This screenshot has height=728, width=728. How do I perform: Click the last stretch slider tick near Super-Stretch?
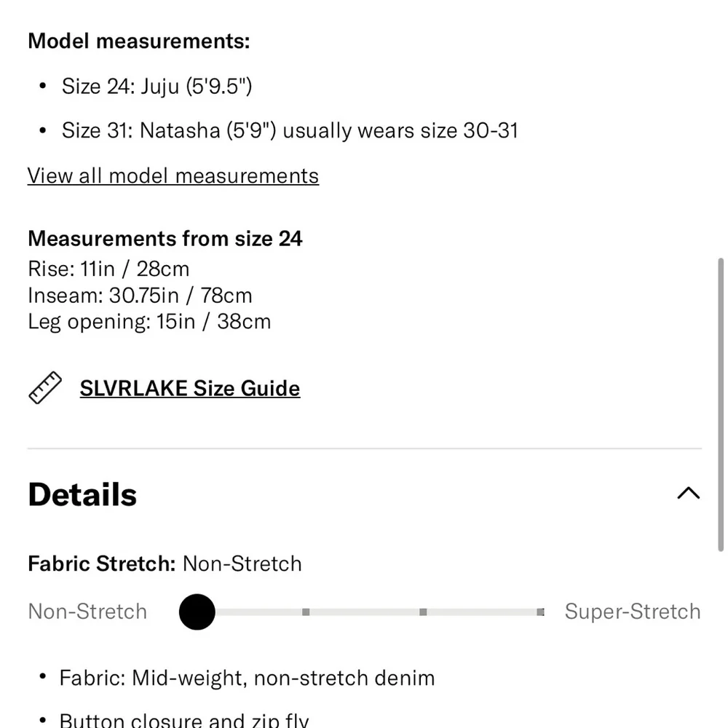tap(540, 612)
